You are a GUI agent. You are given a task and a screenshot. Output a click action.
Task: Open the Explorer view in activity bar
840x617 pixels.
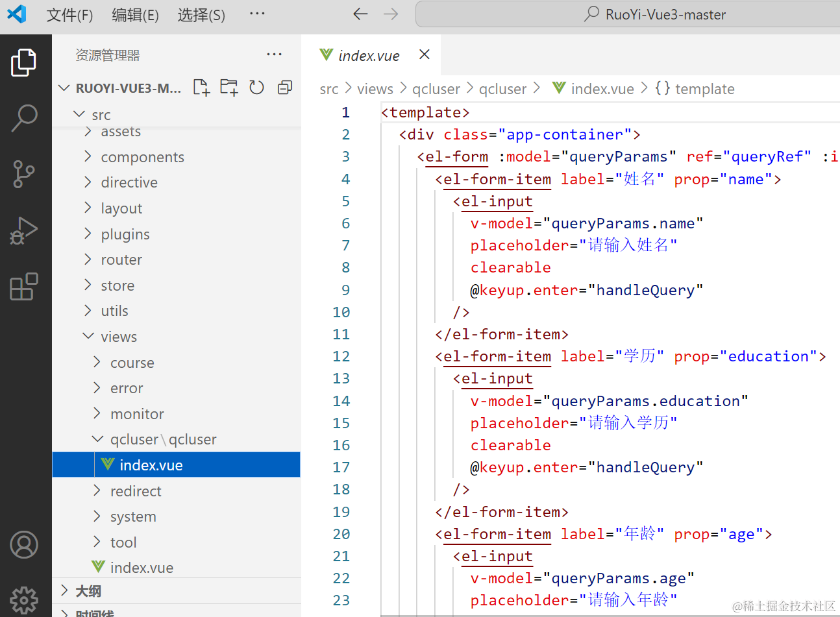24,62
